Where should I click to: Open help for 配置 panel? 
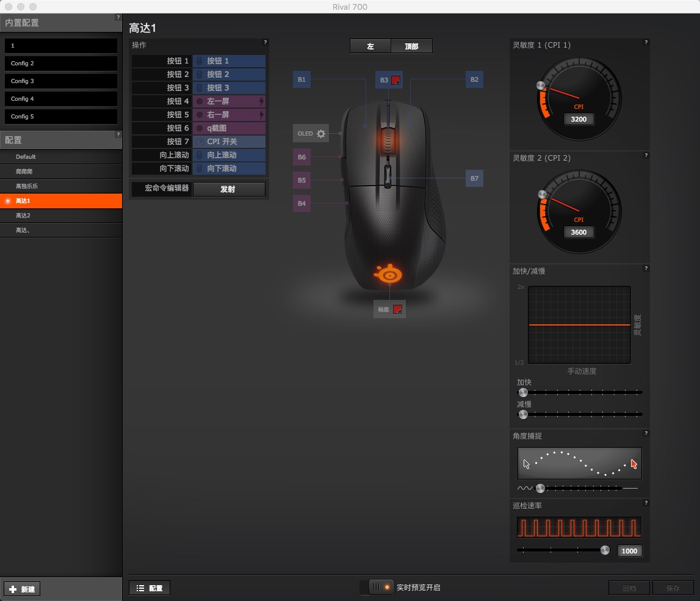(118, 134)
